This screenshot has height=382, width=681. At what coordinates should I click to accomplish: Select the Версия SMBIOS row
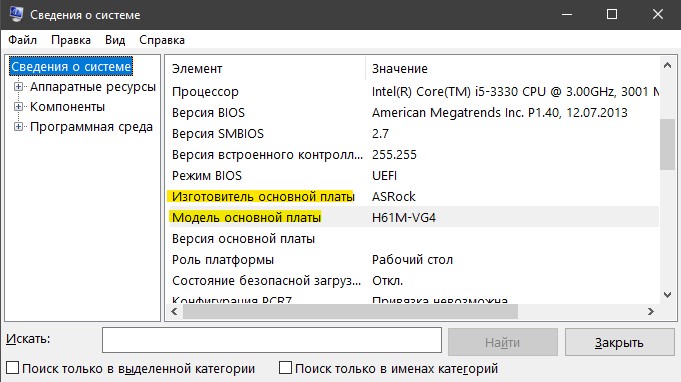413,133
